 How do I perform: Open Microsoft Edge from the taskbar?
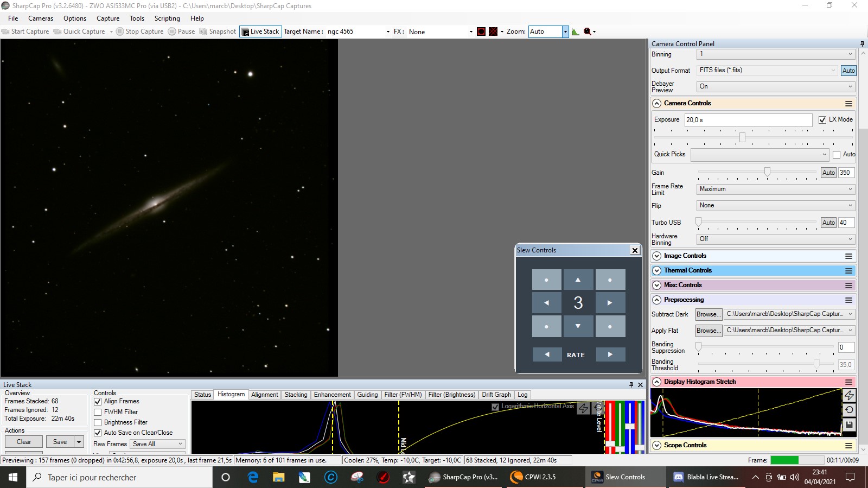[x=253, y=477]
